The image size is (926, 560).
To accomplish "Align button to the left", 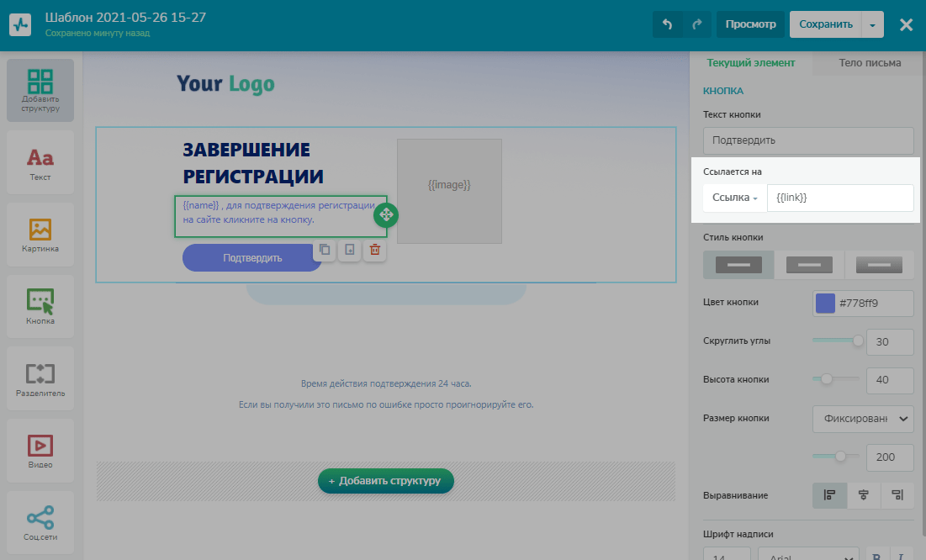I will pyautogui.click(x=830, y=495).
